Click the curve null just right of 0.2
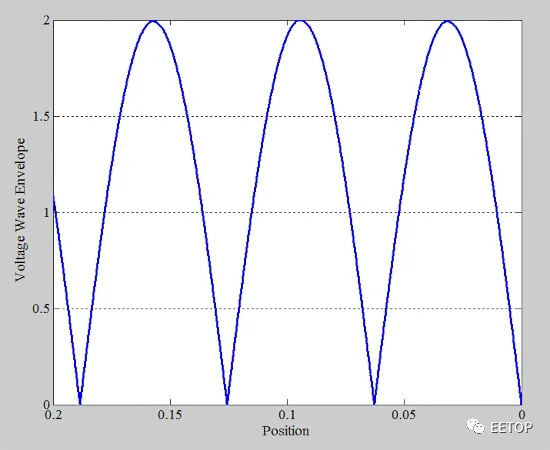Screen dimensions: 550x450 (x=80, y=402)
